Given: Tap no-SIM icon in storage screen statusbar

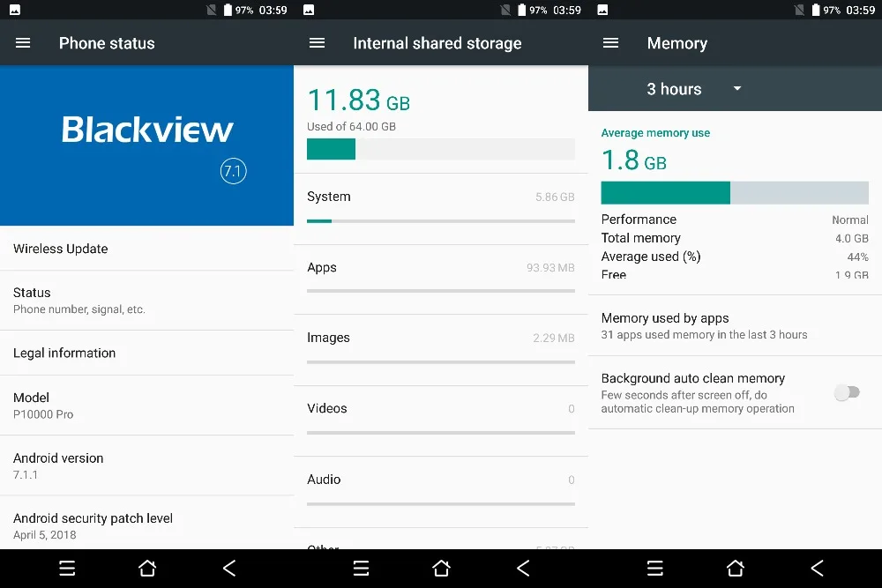Looking at the screenshot, I should 505,10.
